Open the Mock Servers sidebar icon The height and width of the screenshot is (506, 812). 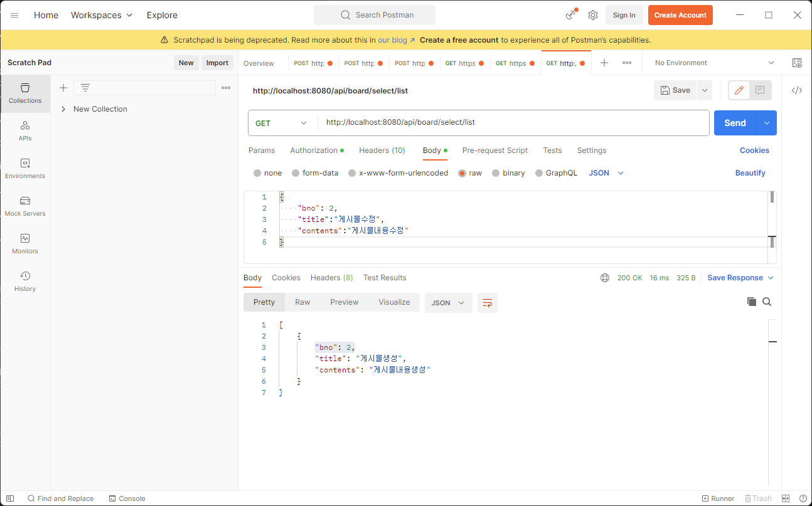pyautogui.click(x=25, y=206)
